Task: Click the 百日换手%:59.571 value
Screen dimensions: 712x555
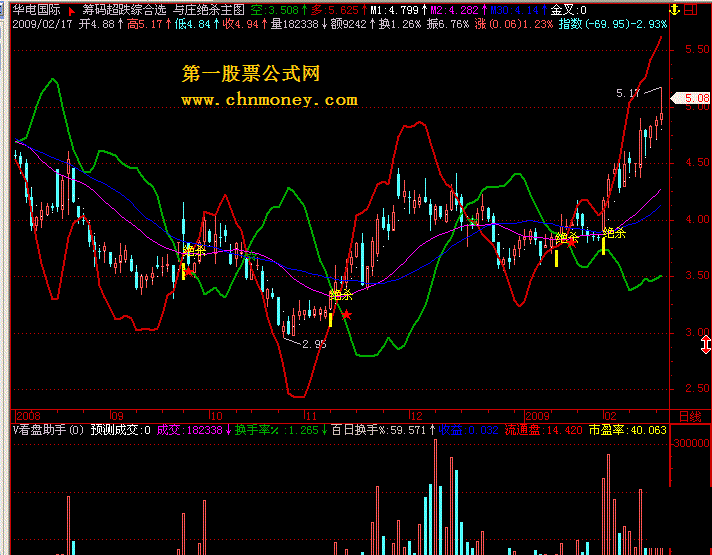Action: coord(379,430)
